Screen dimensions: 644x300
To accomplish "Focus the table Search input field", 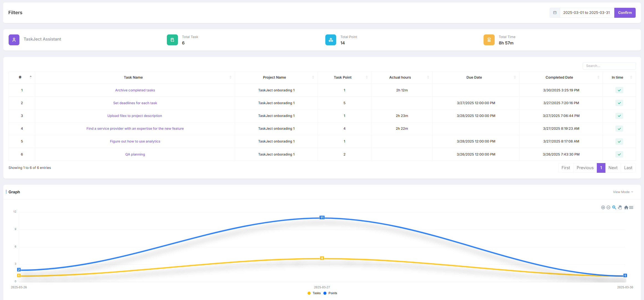I will (x=609, y=66).
